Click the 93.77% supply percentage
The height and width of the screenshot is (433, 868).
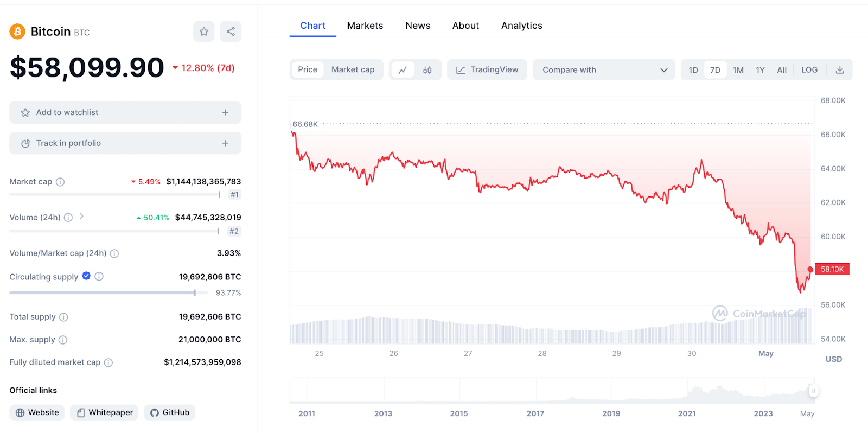click(x=228, y=293)
